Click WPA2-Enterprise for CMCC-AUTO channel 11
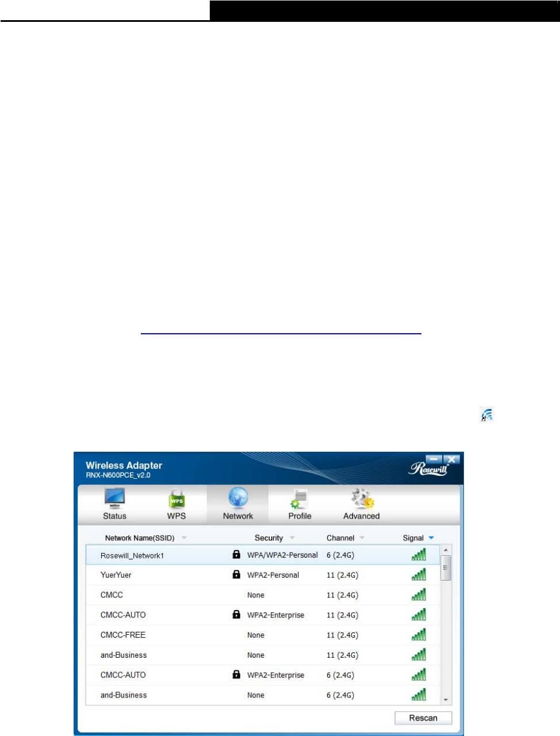Image resolution: width=560 pixels, height=736 pixels. point(275,615)
